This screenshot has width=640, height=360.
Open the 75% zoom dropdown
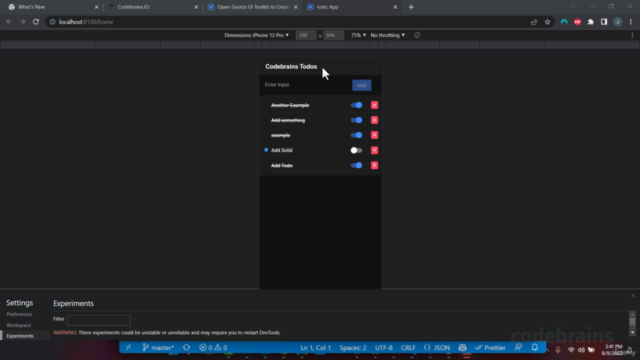tap(358, 35)
